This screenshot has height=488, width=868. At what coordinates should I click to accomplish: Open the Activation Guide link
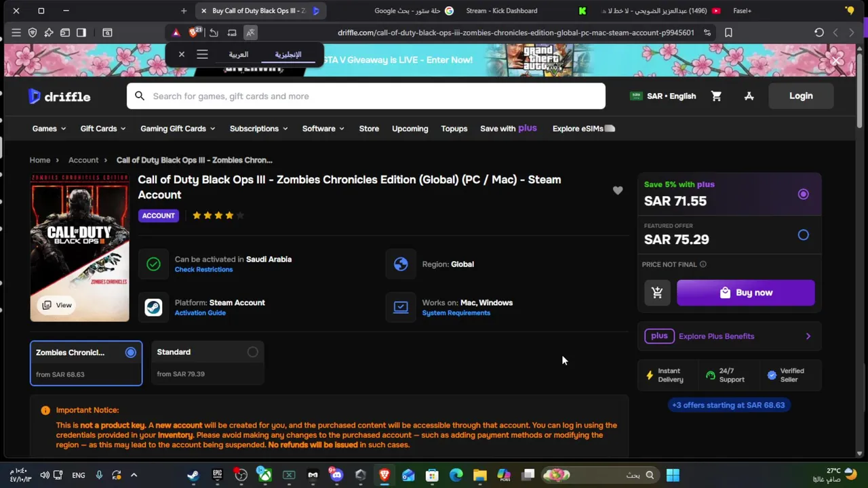coord(200,313)
